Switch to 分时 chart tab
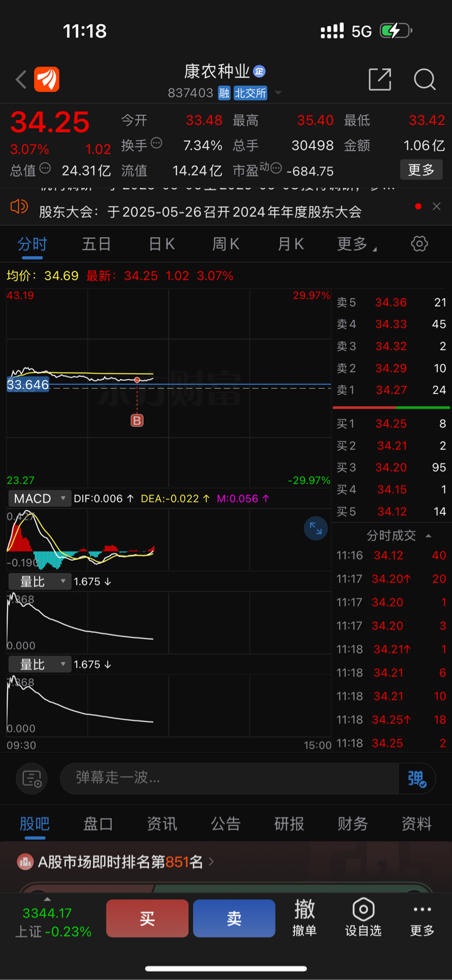Viewport: 452px width, 980px height. [32, 244]
